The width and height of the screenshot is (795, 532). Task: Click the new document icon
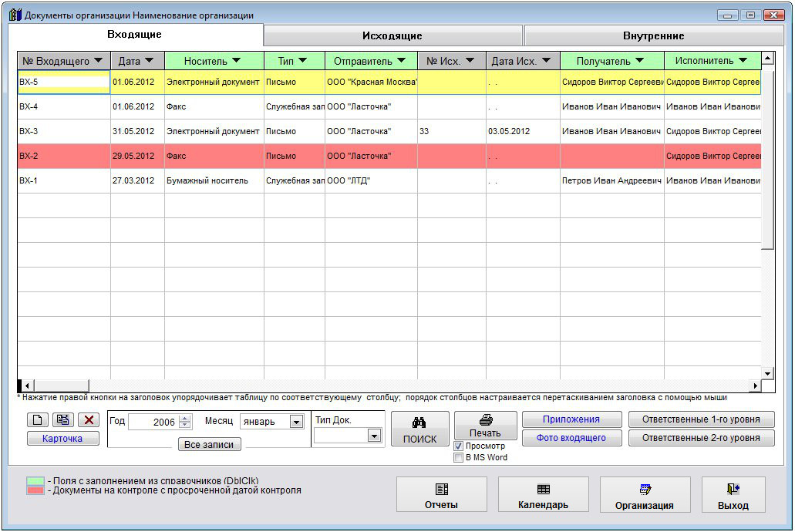(37, 420)
